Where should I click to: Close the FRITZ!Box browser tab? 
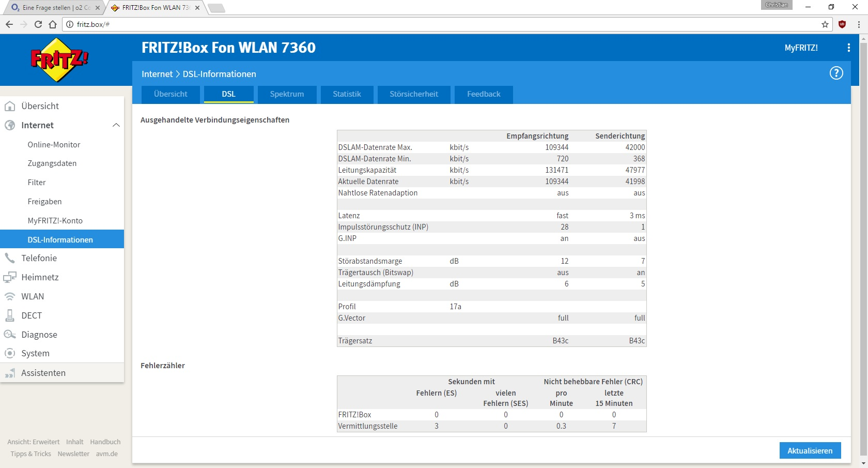(197, 8)
